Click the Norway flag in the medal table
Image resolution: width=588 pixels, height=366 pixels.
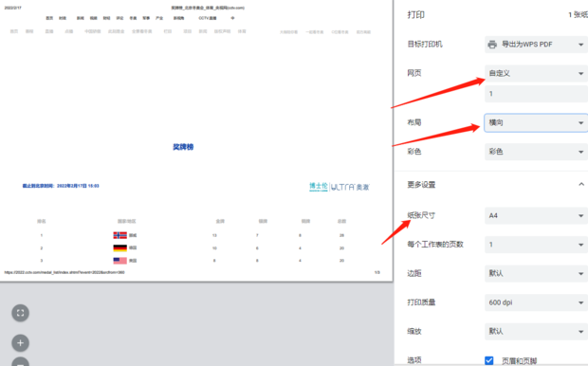tap(120, 235)
